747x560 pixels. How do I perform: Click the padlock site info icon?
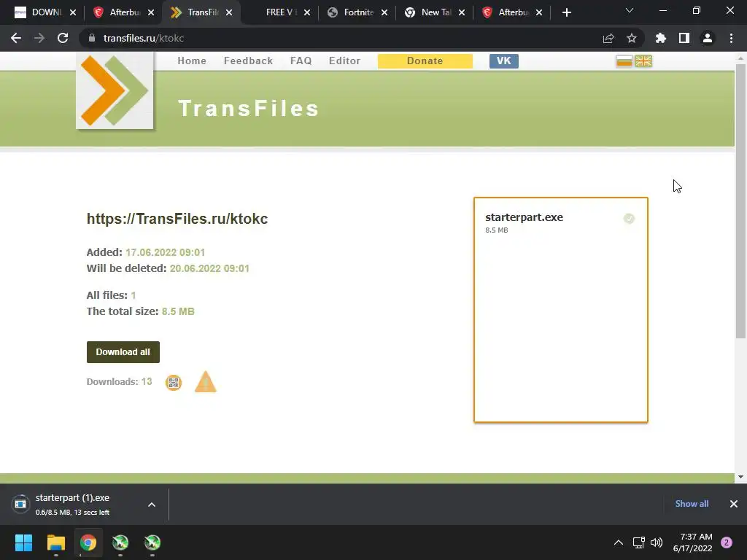pos(92,38)
